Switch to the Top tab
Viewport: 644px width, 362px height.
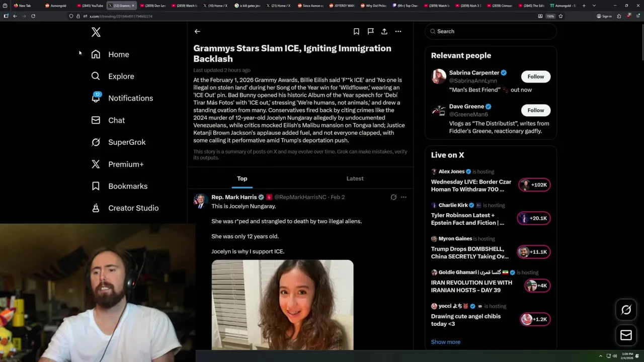pos(242,178)
